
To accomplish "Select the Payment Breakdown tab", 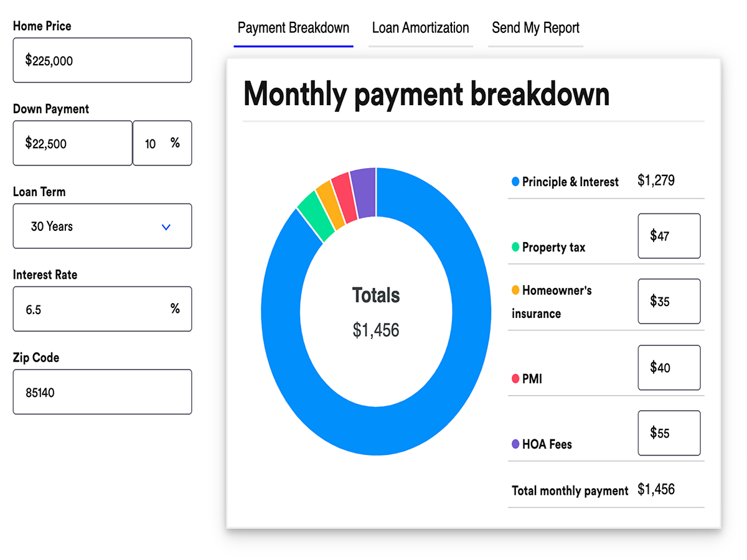I will click(293, 27).
